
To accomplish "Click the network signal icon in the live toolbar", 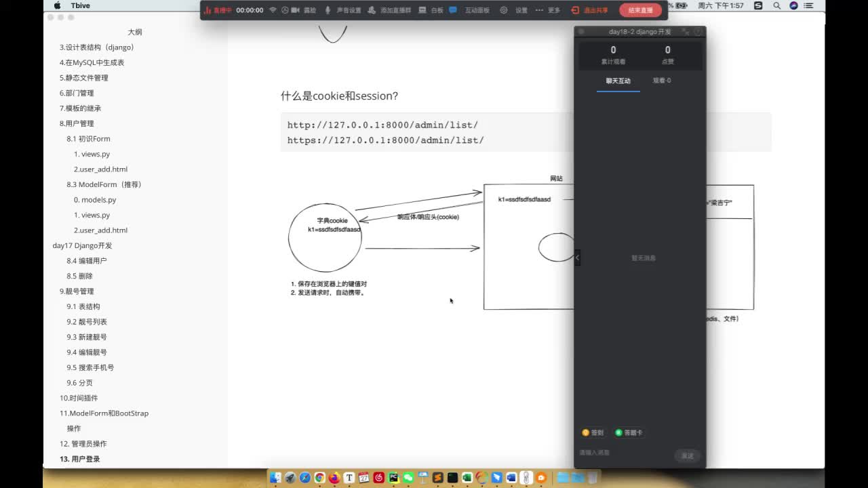I will tap(273, 10).
